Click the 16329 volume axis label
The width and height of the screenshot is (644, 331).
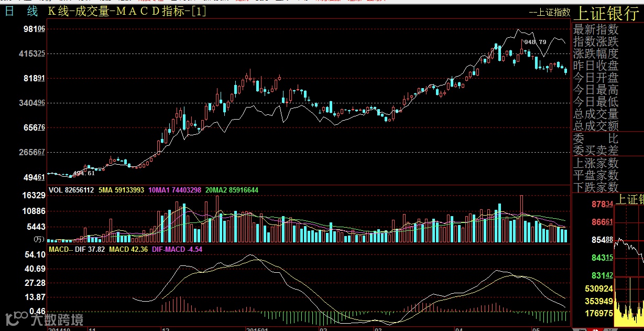tap(34, 195)
